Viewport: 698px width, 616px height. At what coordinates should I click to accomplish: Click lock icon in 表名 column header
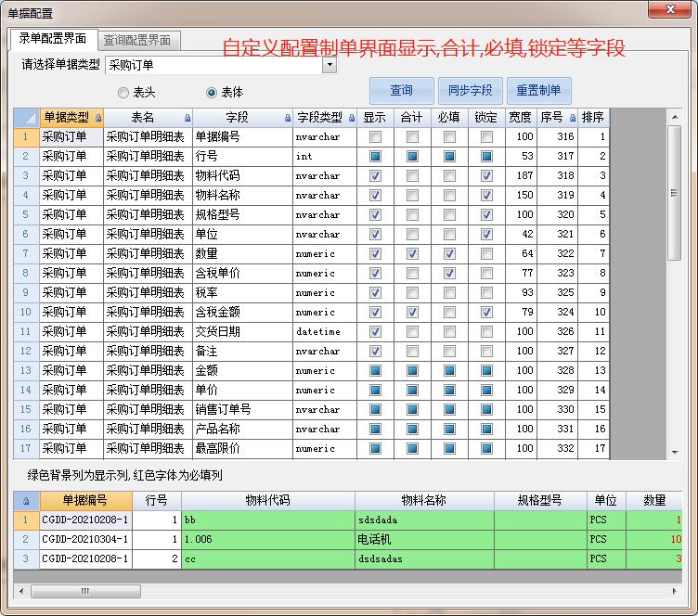188,118
